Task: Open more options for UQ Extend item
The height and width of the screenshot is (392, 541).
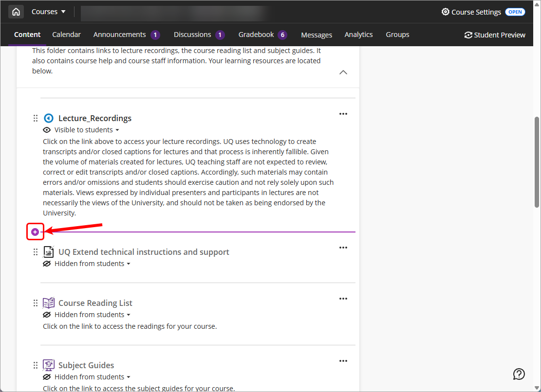Action: click(x=343, y=248)
